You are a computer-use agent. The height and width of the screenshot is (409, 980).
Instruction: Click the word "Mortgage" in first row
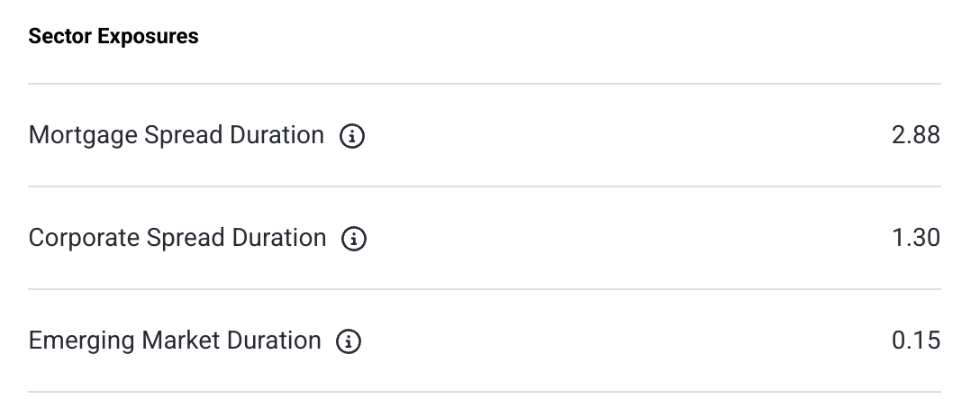[83, 135]
